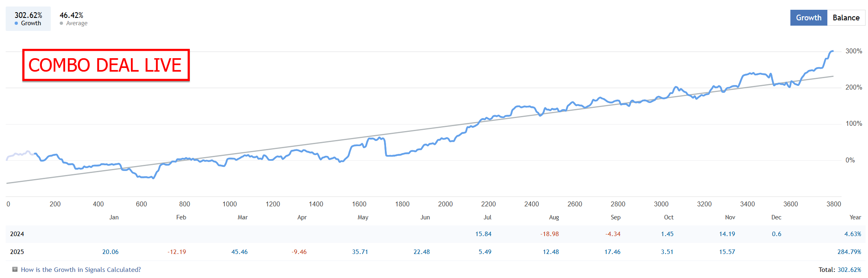Click the blue dot next to Growth

(16, 23)
